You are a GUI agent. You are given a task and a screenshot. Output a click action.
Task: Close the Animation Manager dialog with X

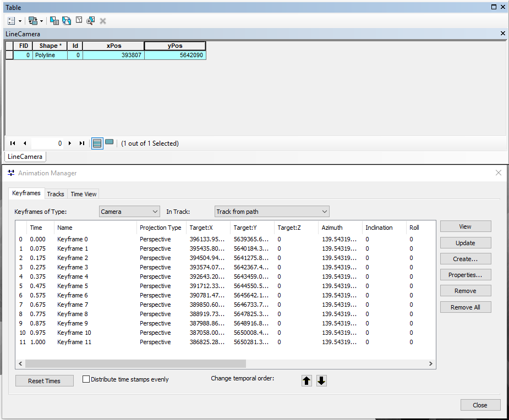click(499, 173)
